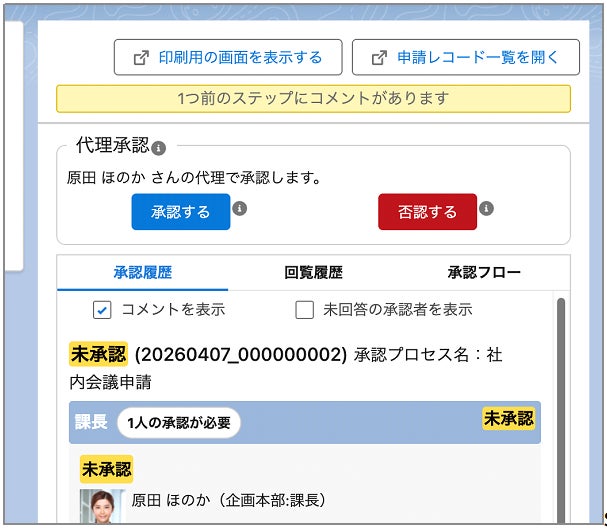Click approver name 原田 ほのか（企画本部:課長）

(229, 500)
